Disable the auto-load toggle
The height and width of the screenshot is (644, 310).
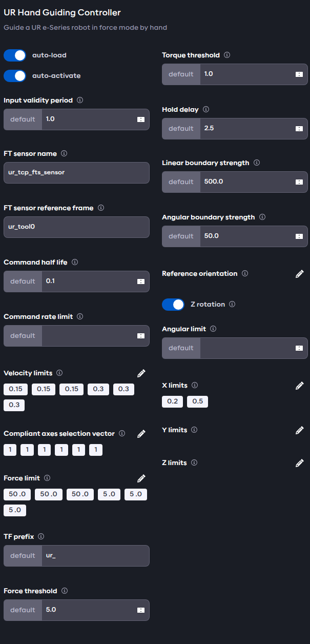click(x=14, y=55)
